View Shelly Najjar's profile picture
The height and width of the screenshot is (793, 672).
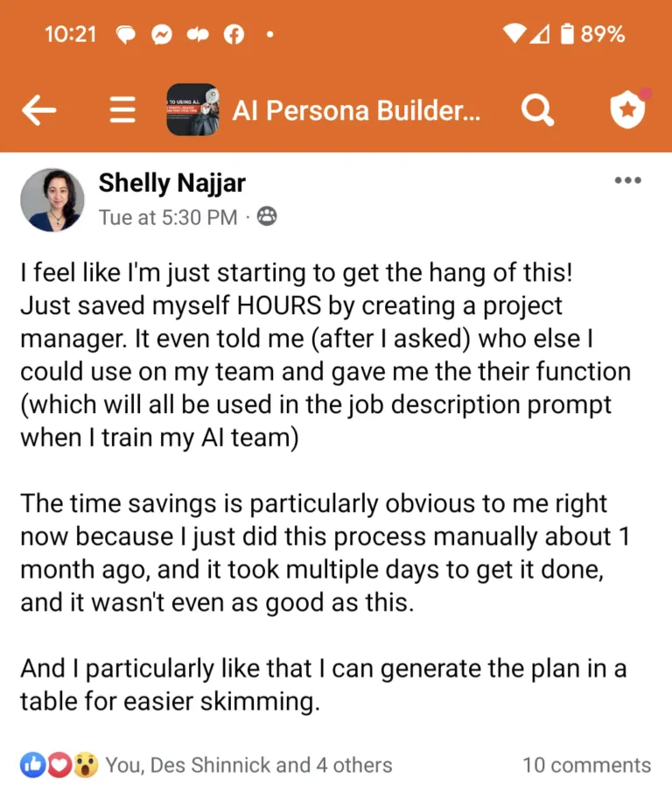point(52,200)
